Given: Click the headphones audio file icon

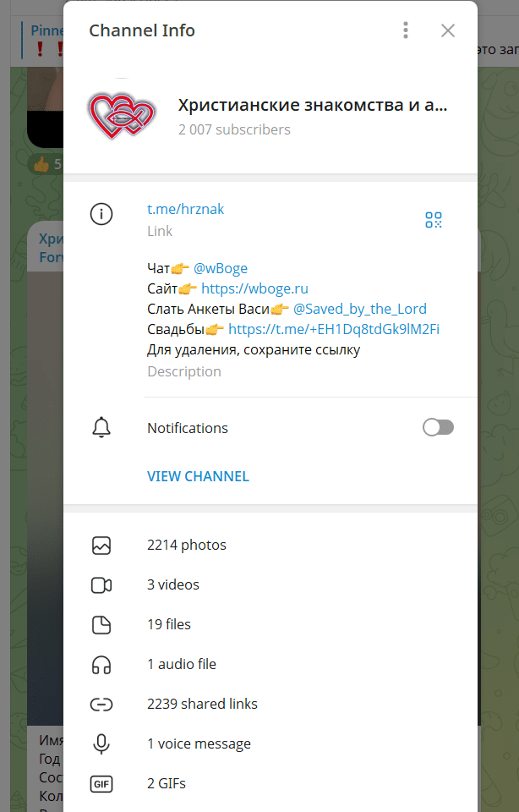Looking at the screenshot, I should point(101,665).
